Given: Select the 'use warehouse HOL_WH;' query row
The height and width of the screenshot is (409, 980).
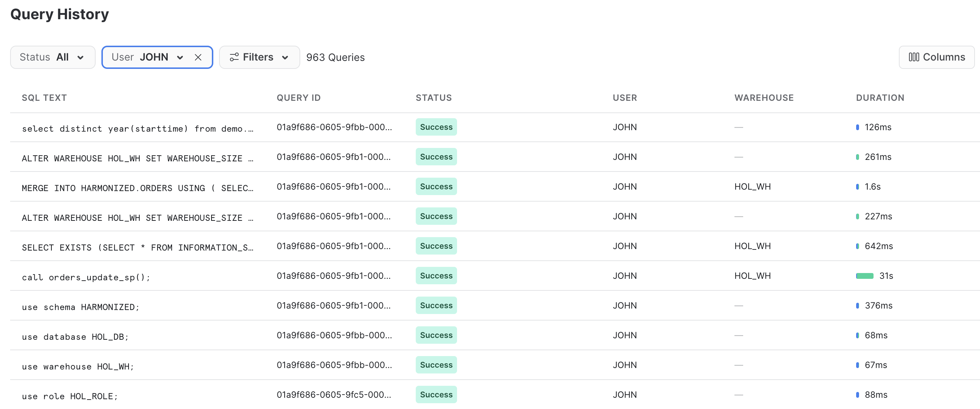Looking at the screenshot, I should 78,366.
